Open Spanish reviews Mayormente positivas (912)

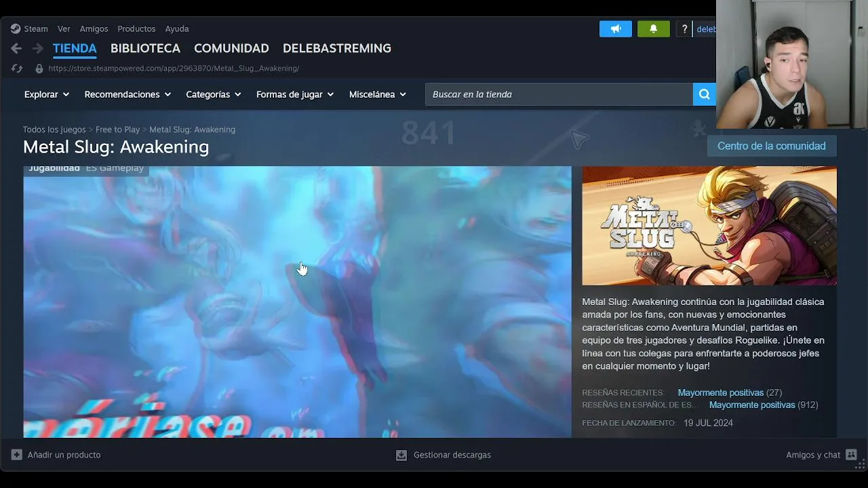pyautogui.click(x=764, y=405)
